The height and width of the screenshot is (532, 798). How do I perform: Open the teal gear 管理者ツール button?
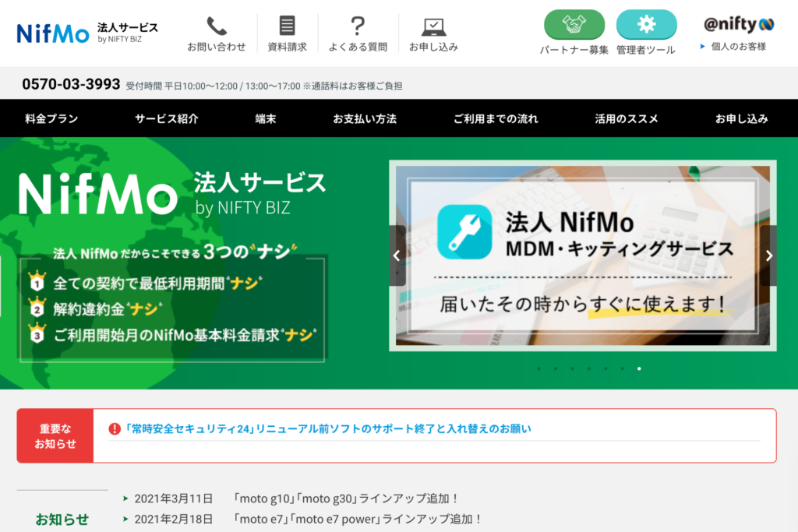646,24
